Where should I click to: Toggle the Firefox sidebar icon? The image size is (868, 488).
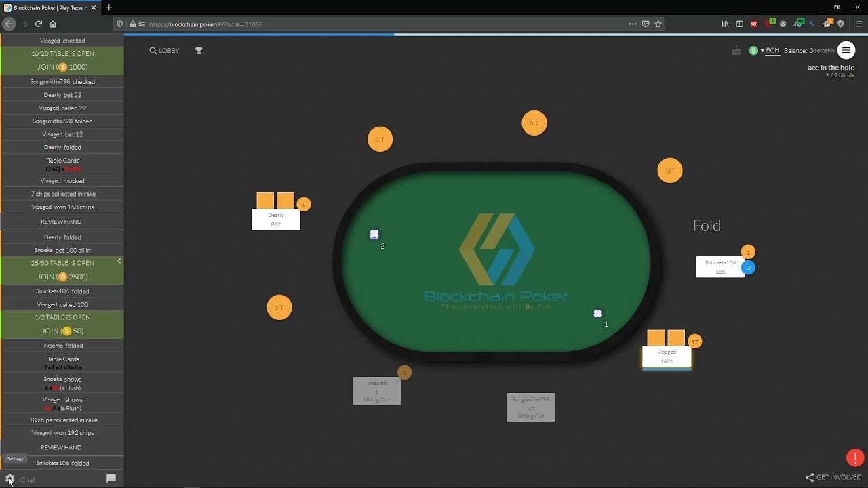[739, 24]
